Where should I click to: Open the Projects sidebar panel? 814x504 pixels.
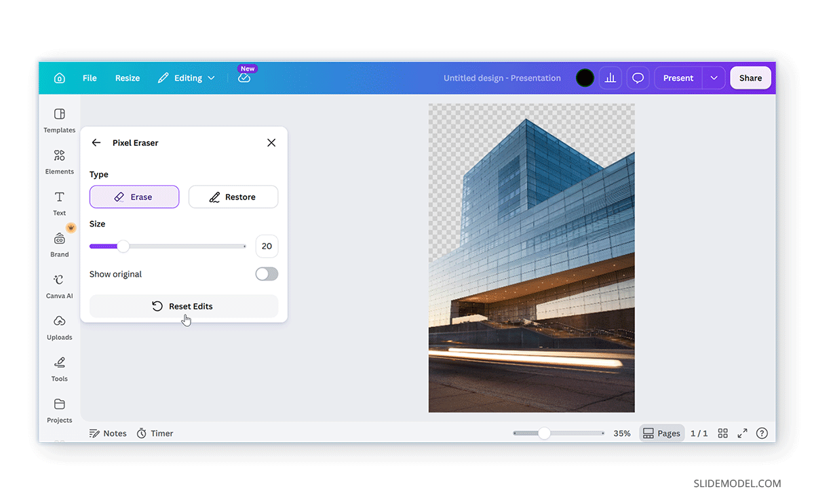[x=60, y=410]
